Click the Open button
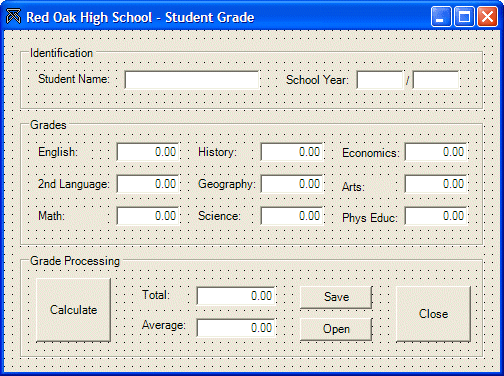504x376 pixels. coord(336,329)
